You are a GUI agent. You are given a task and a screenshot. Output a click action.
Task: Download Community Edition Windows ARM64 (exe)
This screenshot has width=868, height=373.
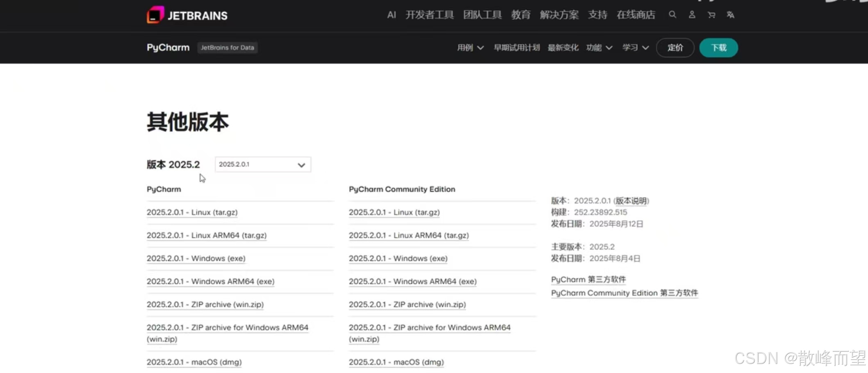(413, 281)
